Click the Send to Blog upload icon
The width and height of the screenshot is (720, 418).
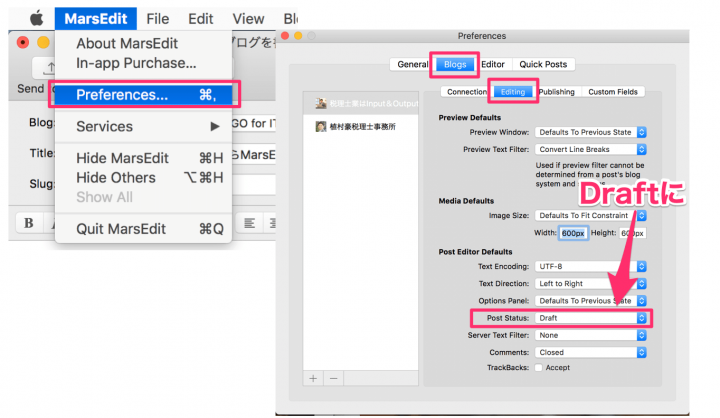pyautogui.click(x=48, y=68)
